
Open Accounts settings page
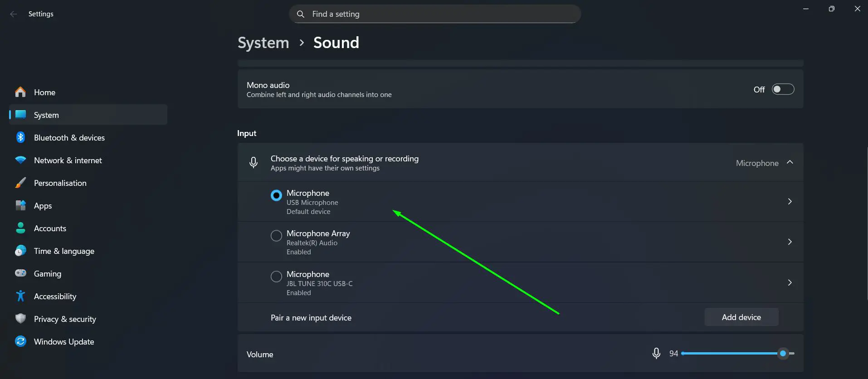point(50,228)
